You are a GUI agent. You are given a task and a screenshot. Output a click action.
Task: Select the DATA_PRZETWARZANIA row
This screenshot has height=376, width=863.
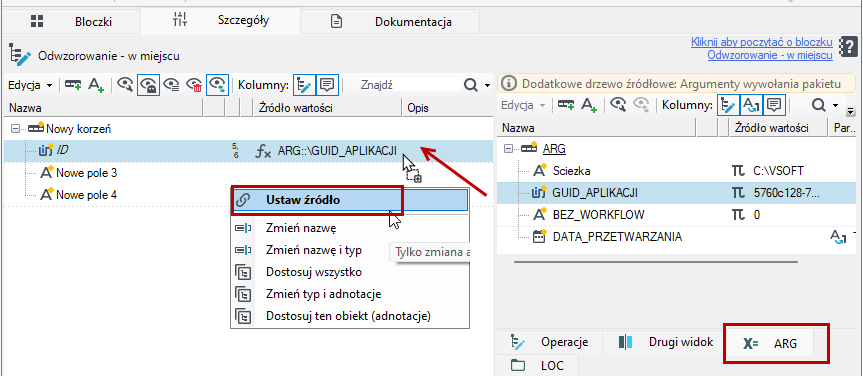(677, 237)
